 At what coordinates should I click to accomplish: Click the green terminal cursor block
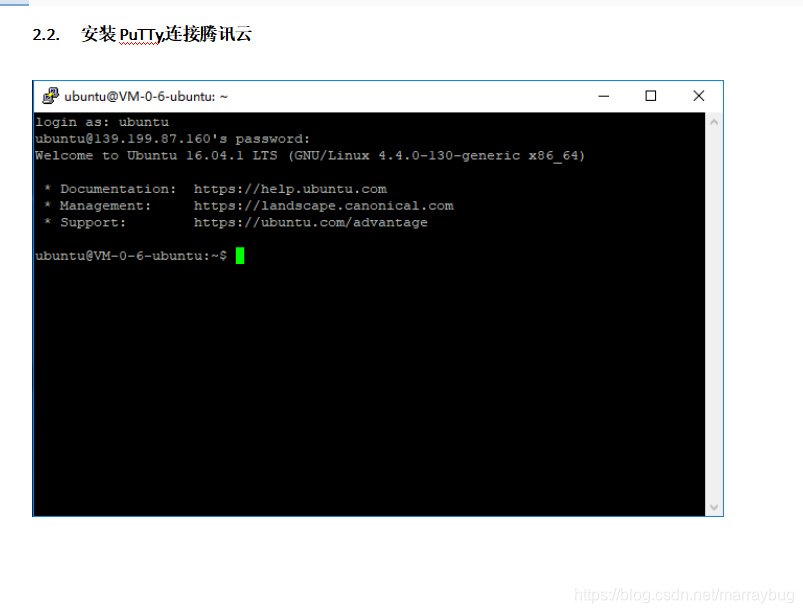tap(240, 256)
